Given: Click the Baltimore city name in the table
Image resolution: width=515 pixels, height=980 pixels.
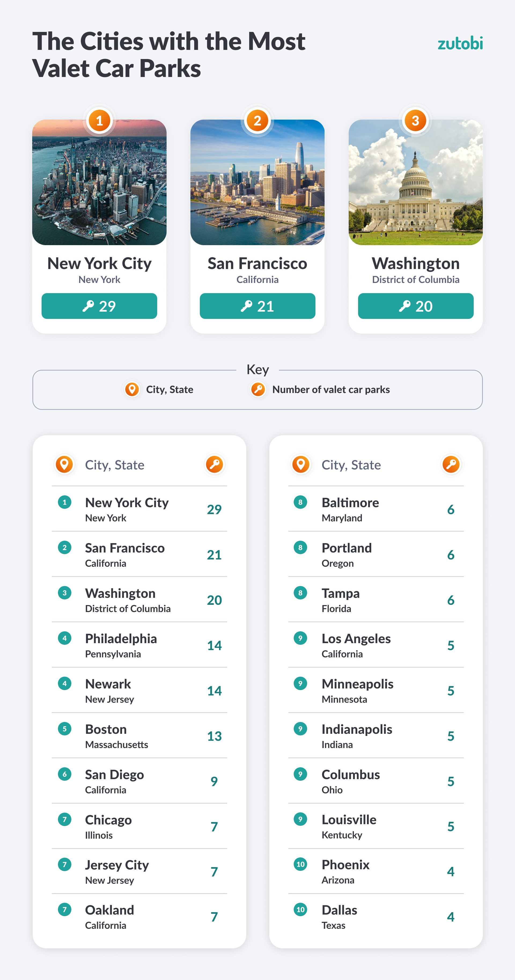Looking at the screenshot, I should pyautogui.click(x=350, y=503).
